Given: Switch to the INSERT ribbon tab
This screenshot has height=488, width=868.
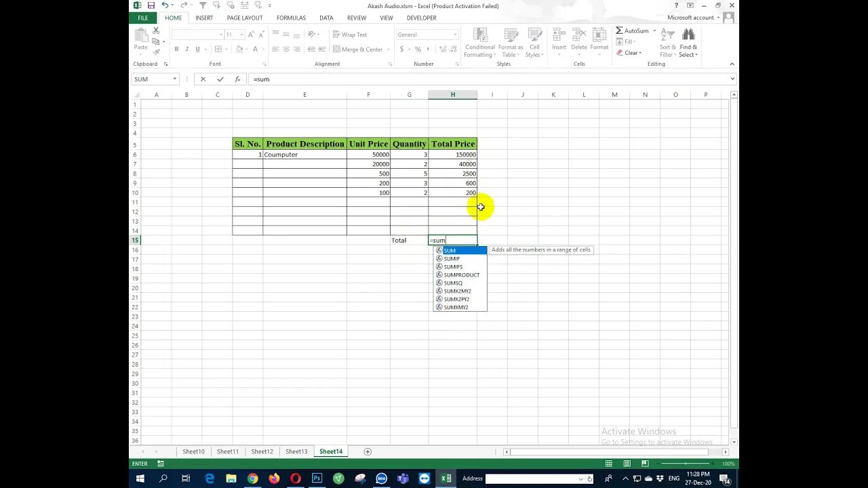Looking at the screenshot, I should (204, 18).
